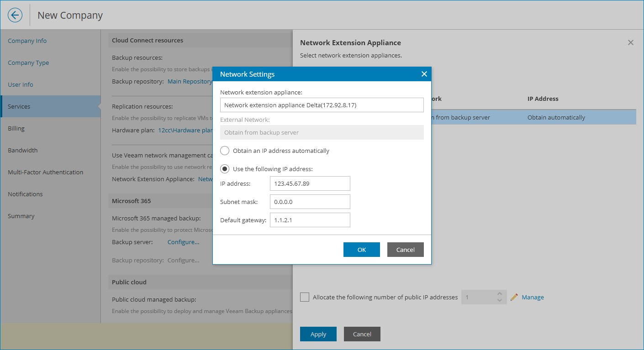The image size is (644, 350).
Task: Open the Network extension appliance selector
Action: click(x=322, y=104)
